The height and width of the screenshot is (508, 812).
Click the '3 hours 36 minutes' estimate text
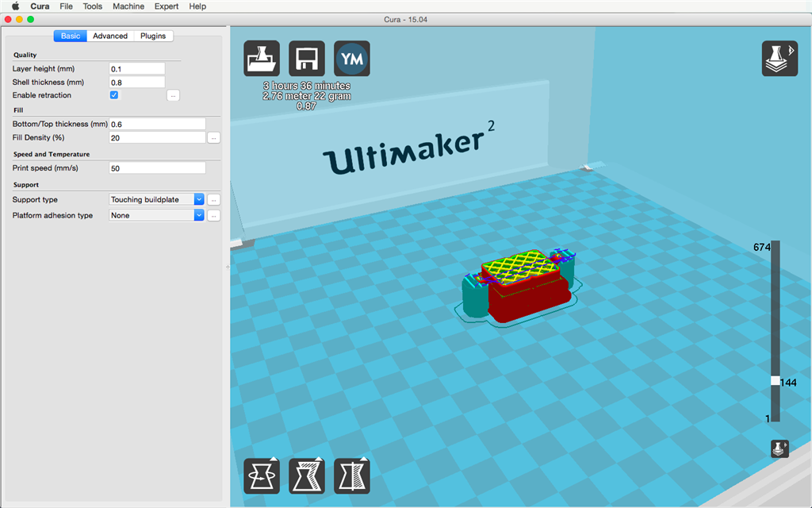pos(307,86)
